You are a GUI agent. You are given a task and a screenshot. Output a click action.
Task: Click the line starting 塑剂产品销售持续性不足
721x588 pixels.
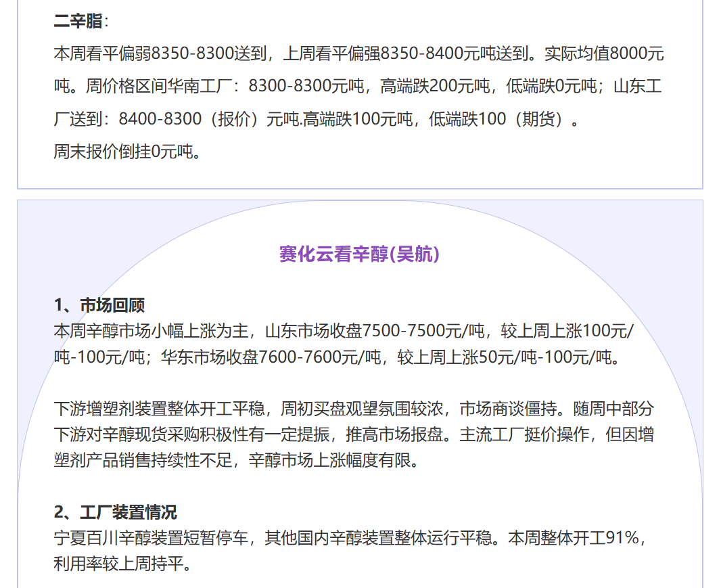(236, 460)
